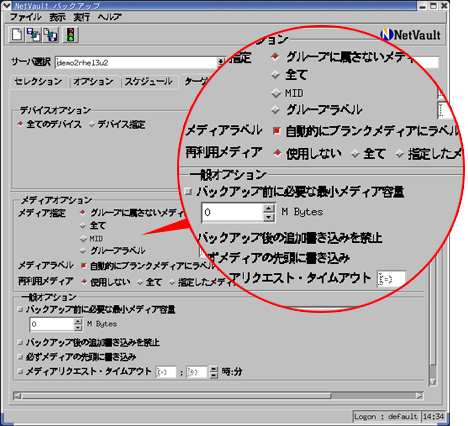This screenshot has width=468, height=426.
Task: Click the timeout minutes spinner arrows
Action: click(214, 372)
